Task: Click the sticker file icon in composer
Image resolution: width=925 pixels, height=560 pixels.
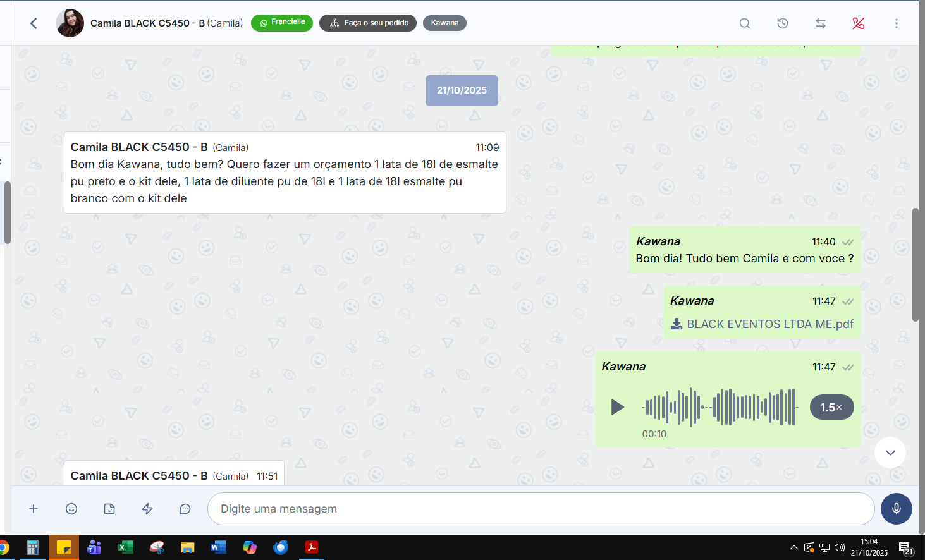Action: tap(109, 509)
